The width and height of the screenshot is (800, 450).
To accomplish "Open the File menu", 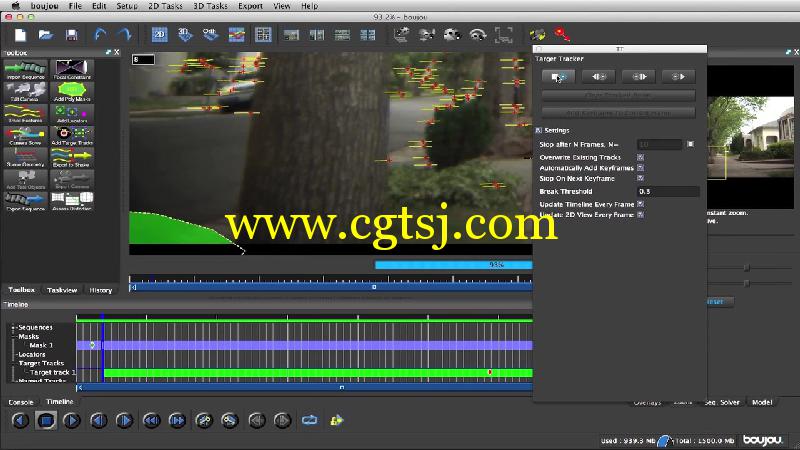I will tap(75, 6).
